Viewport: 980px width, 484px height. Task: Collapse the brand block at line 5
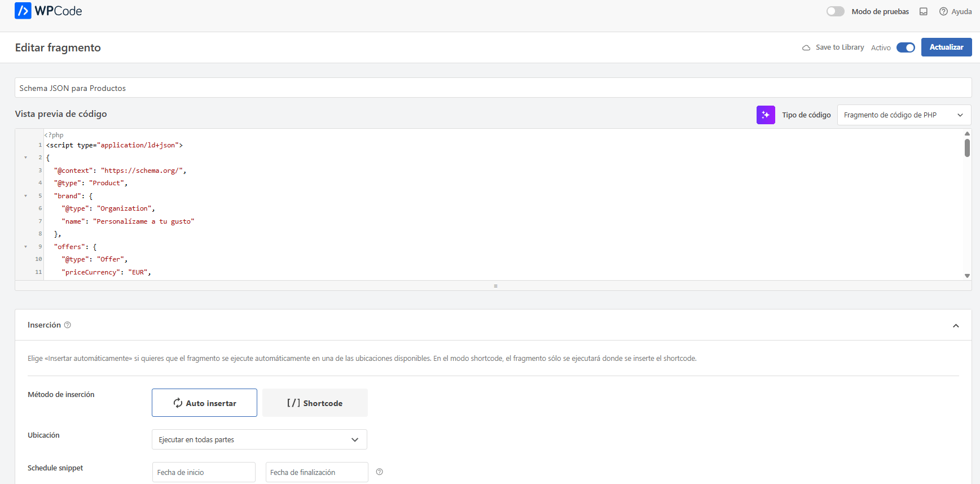pos(26,196)
